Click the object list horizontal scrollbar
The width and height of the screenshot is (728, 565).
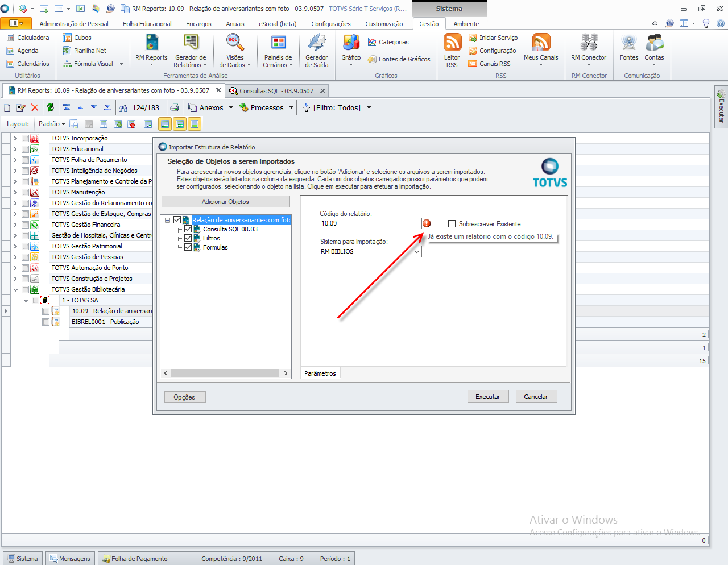(x=226, y=373)
